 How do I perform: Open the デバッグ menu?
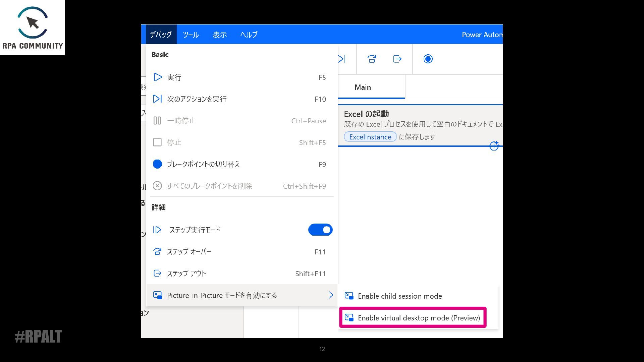[161, 35]
